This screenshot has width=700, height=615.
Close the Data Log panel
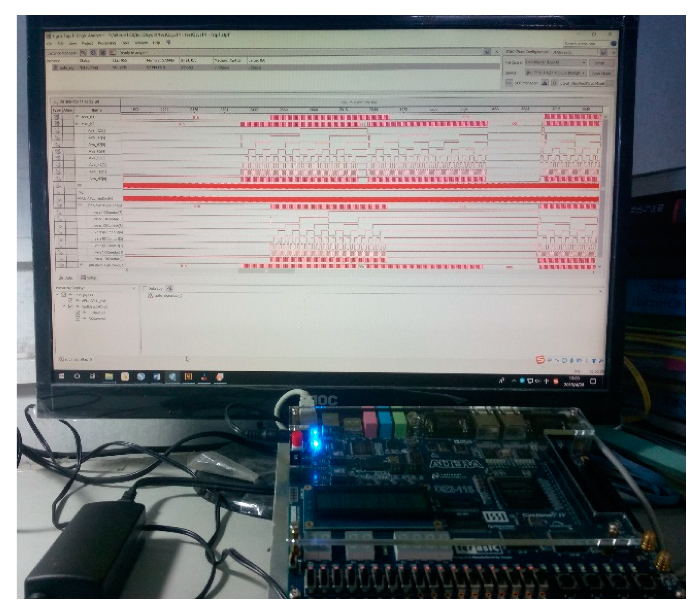pyautogui.click(x=600, y=291)
